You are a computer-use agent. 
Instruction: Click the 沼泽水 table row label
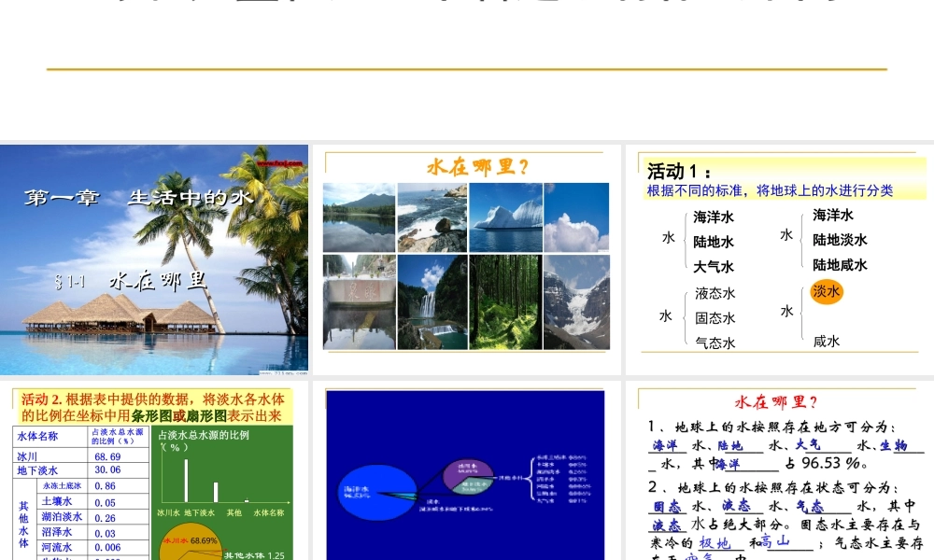(57, 532)
